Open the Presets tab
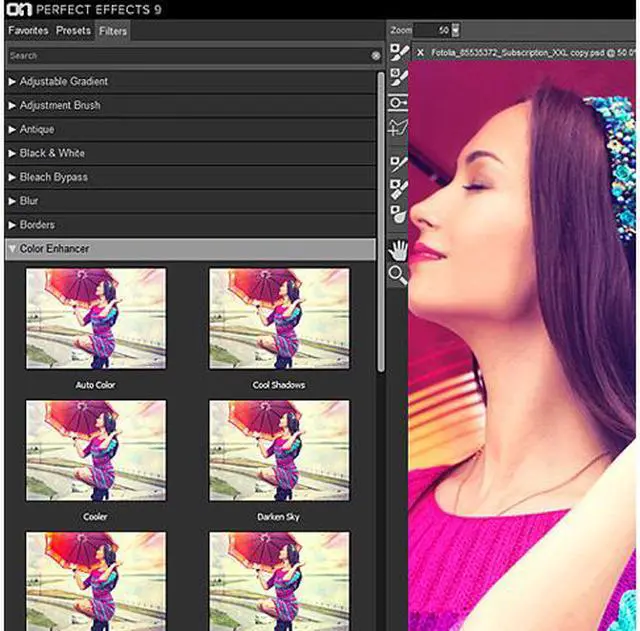Screen dimensions: 640x631 click(74, 31)
